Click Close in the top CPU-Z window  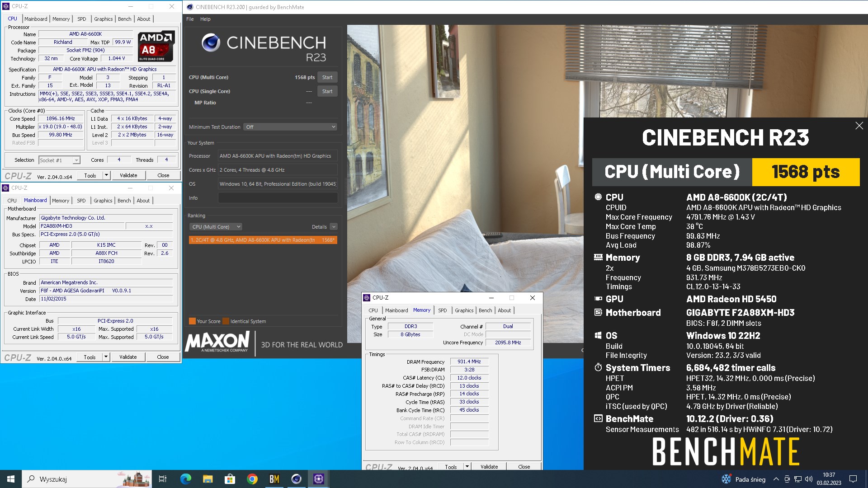tap(163, 175)
